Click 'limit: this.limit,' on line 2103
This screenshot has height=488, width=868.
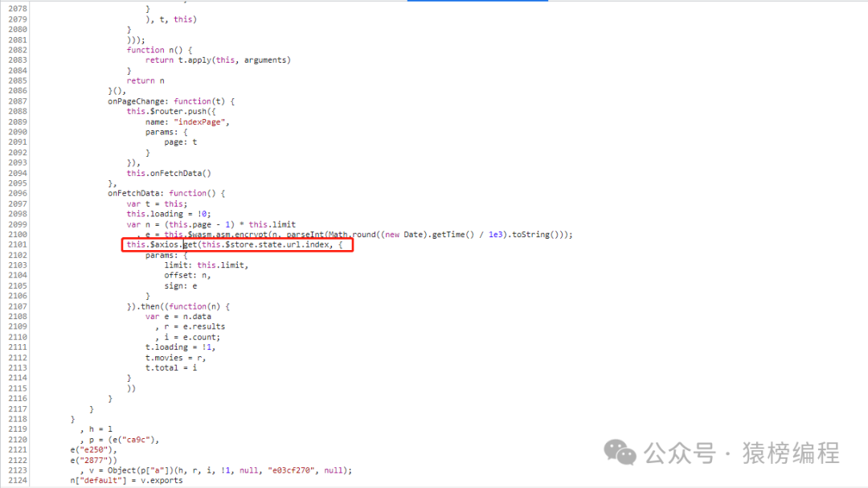207,265
